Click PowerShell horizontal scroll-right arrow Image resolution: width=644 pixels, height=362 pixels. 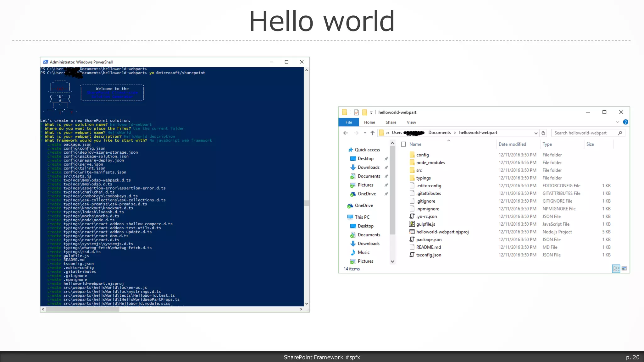click(301, 309)
